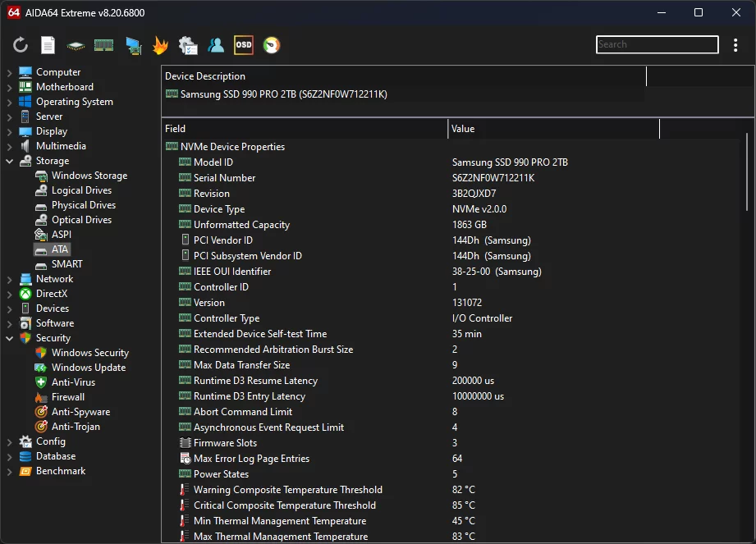This screenshot has width=756, height=544.
Task: Select SMART under Storage
Action: coord(66,264)
